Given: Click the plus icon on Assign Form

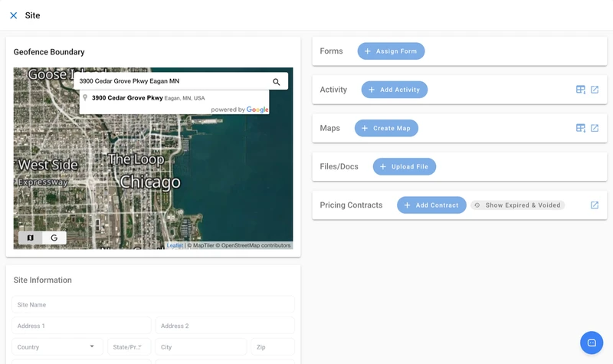Looking at the screenshot, I should (x=368, y=51).
